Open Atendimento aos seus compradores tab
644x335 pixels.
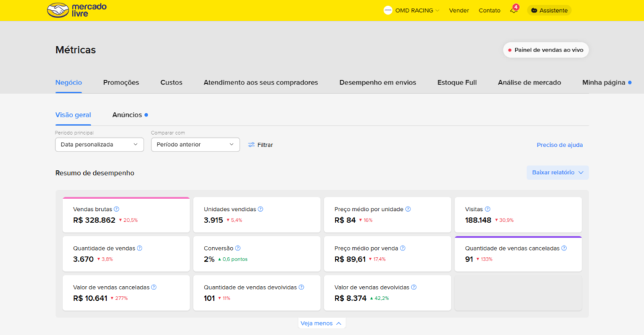click(261, 82)
